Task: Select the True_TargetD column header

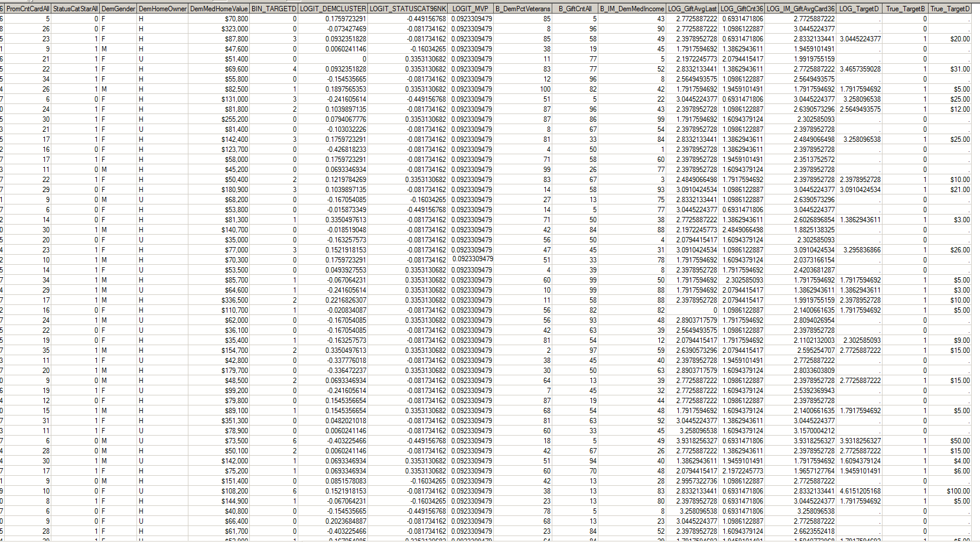Action: point(951,9)
